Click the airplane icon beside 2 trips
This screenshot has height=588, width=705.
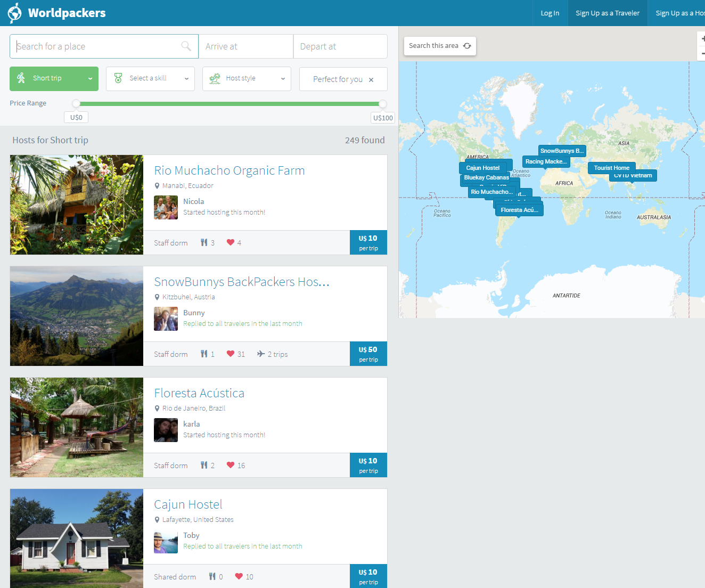point(261,354)
